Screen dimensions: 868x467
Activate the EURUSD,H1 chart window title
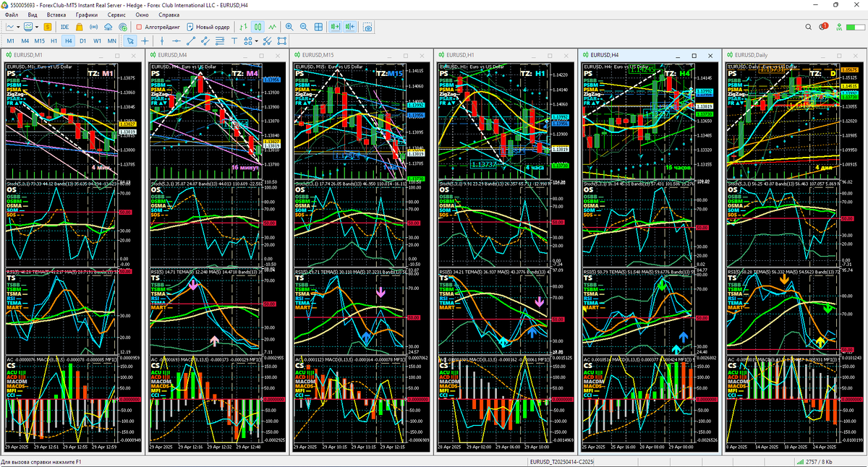click(461, 55)
